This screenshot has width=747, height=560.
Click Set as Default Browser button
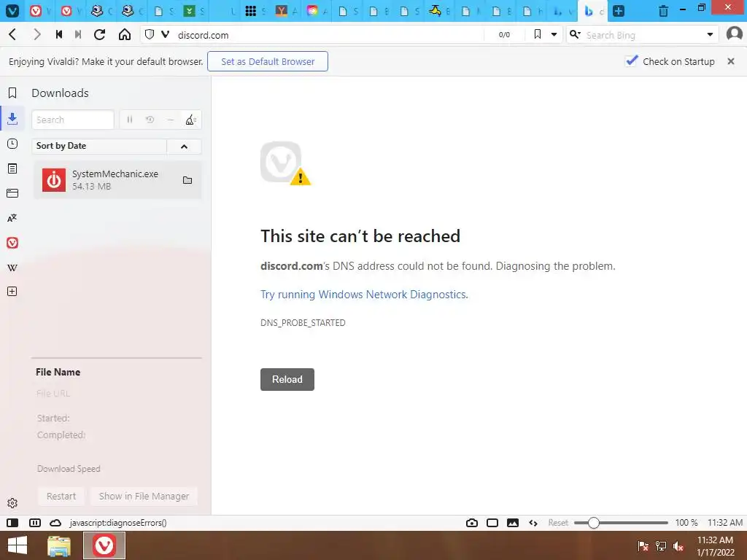(x=268, y=61)
